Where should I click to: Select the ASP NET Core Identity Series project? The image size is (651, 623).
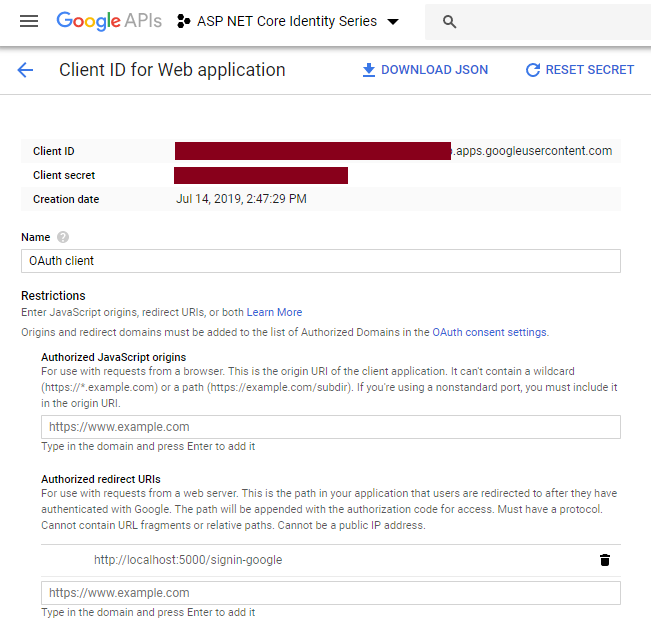(287, 21)
